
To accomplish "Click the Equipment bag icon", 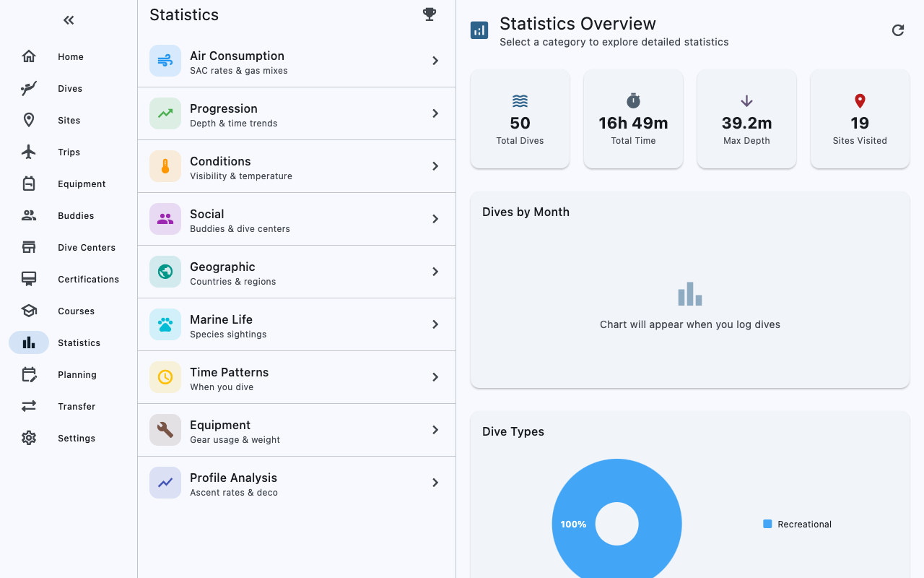I will pyautogui.click(x=29, y=184).
